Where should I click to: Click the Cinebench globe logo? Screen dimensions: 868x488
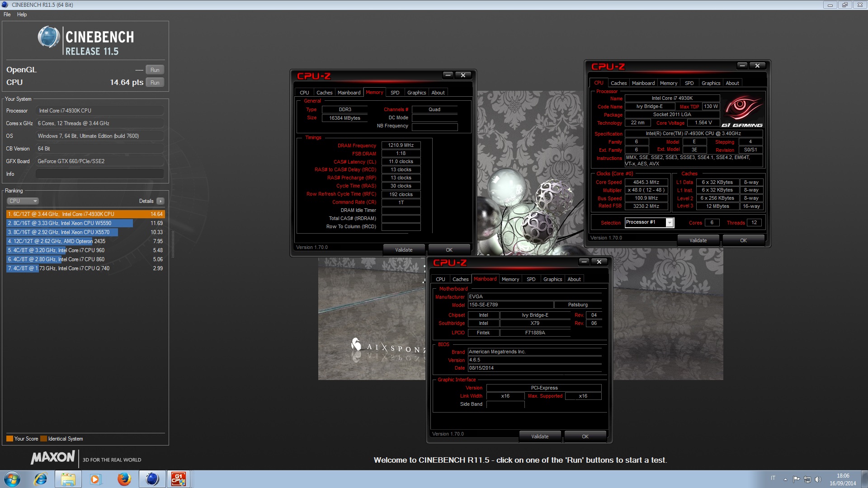coord(49,37)
